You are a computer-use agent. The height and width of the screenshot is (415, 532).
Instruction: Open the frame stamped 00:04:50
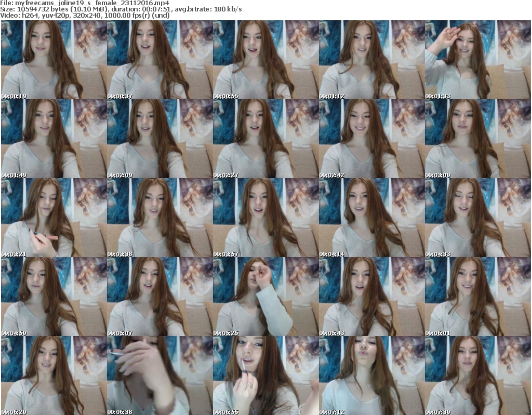click(54, 297)
